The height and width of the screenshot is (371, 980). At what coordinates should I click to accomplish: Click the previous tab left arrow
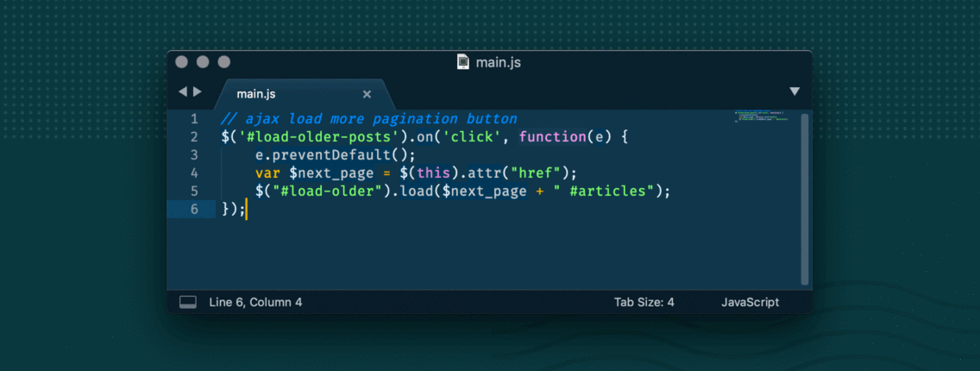coord(182,91)
